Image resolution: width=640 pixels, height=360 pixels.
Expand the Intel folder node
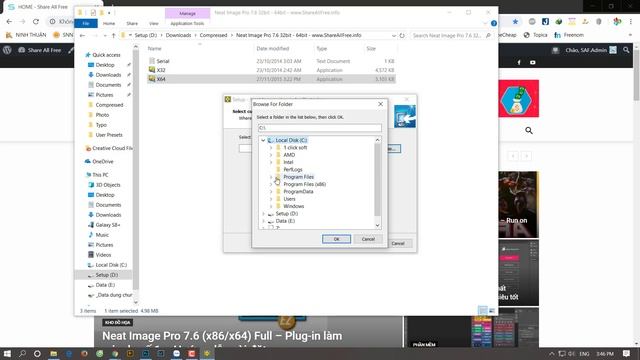271,162
